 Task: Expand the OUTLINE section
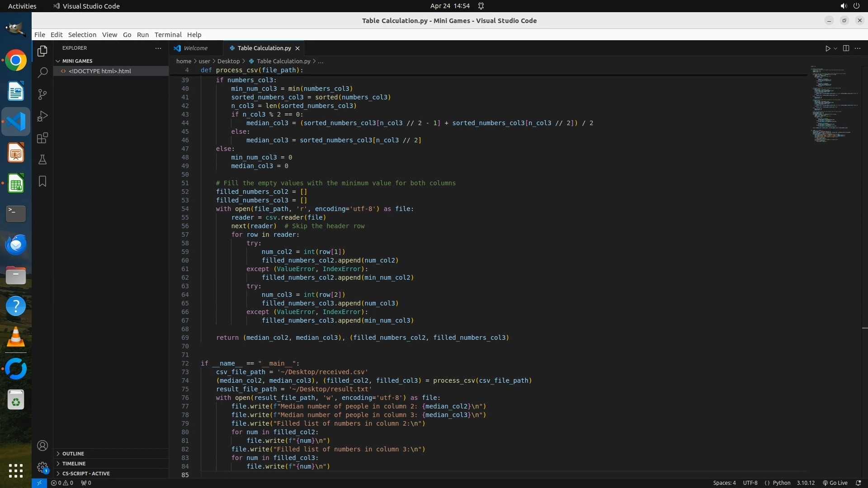point(73,454)
